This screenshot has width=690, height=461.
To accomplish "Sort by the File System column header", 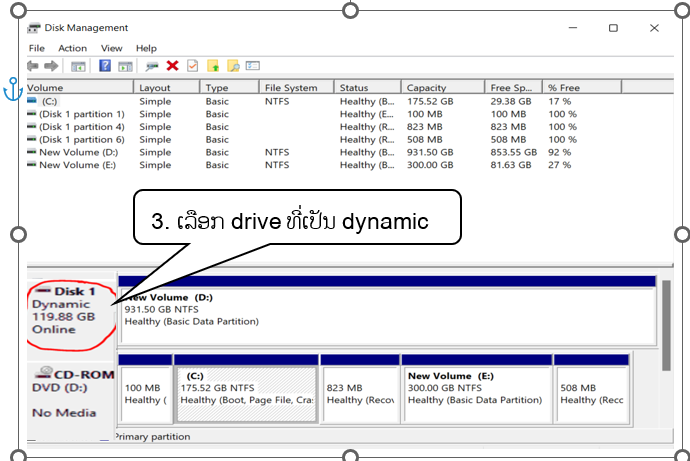I will coord(291,88).
